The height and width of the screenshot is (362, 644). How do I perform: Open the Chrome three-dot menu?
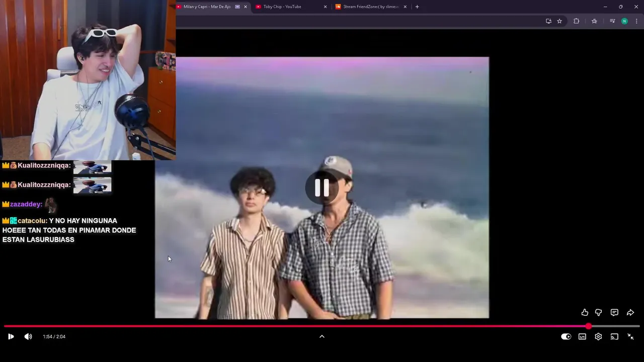coord(636,21)
